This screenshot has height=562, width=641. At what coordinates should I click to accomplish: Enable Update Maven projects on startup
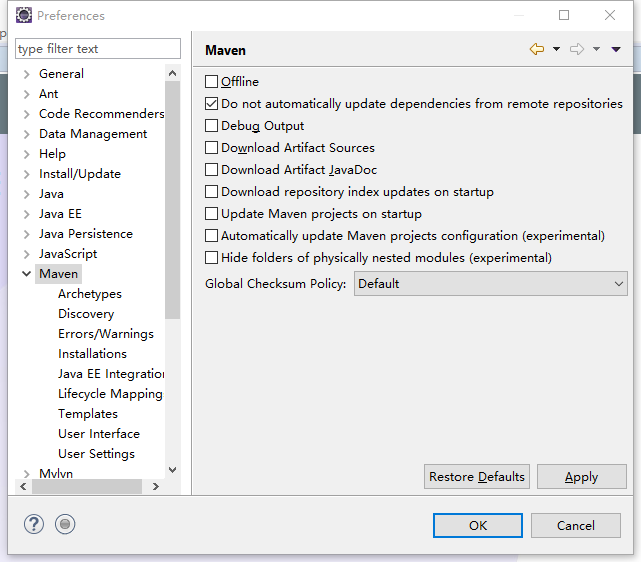point(211,214)
